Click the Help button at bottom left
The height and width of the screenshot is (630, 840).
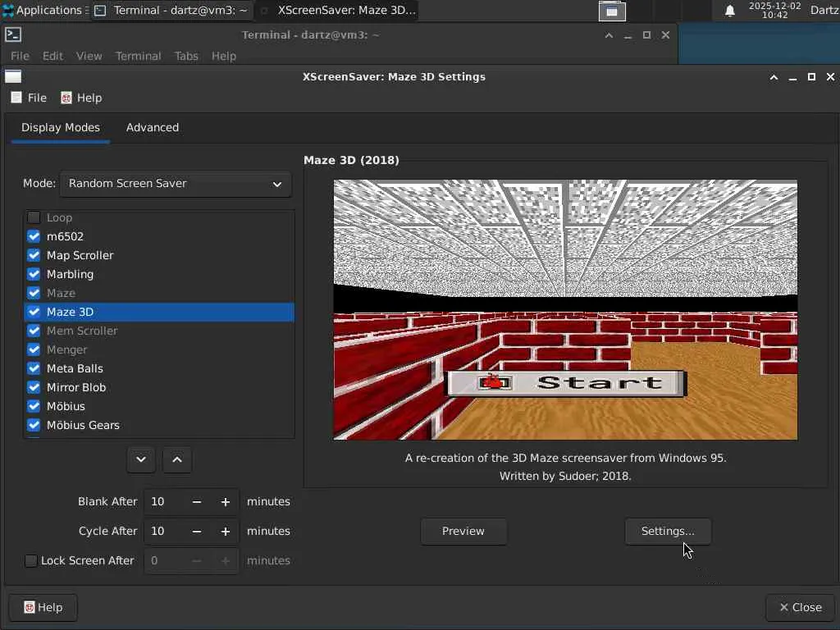click(x=43, y=608)
